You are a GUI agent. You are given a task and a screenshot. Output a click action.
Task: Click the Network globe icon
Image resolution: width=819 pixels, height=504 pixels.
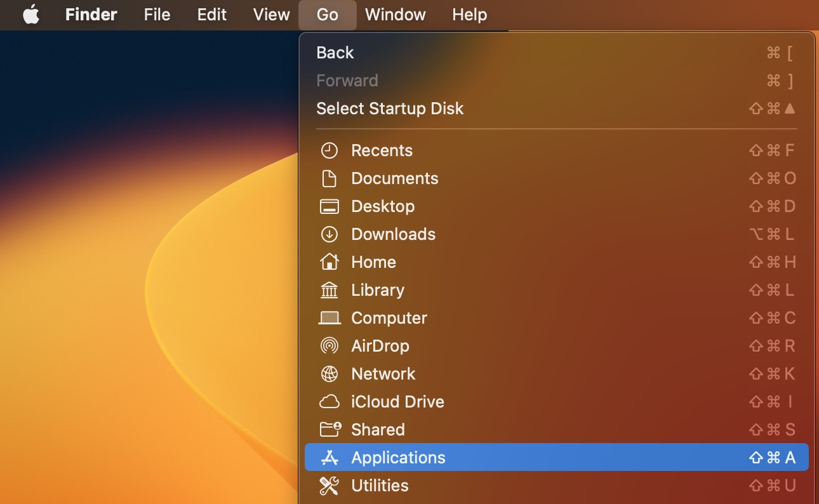click(329, 374)
